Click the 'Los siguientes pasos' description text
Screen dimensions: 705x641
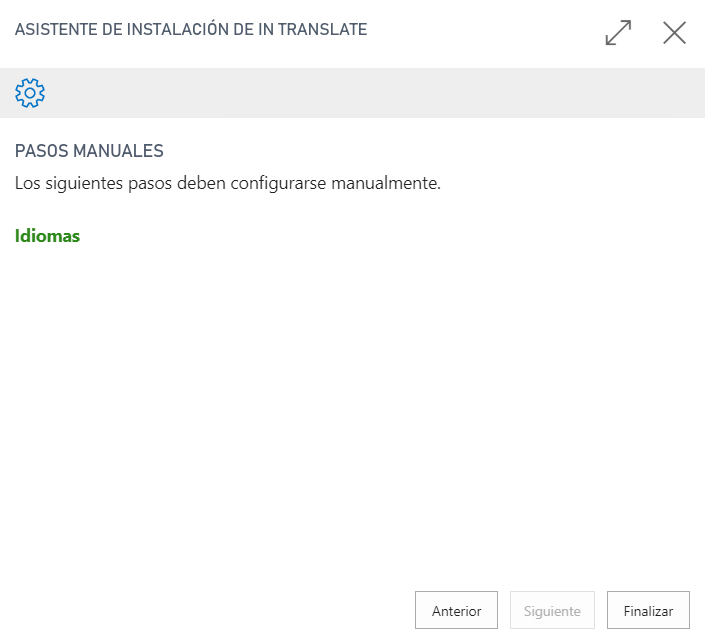click(x=228, y=183)
